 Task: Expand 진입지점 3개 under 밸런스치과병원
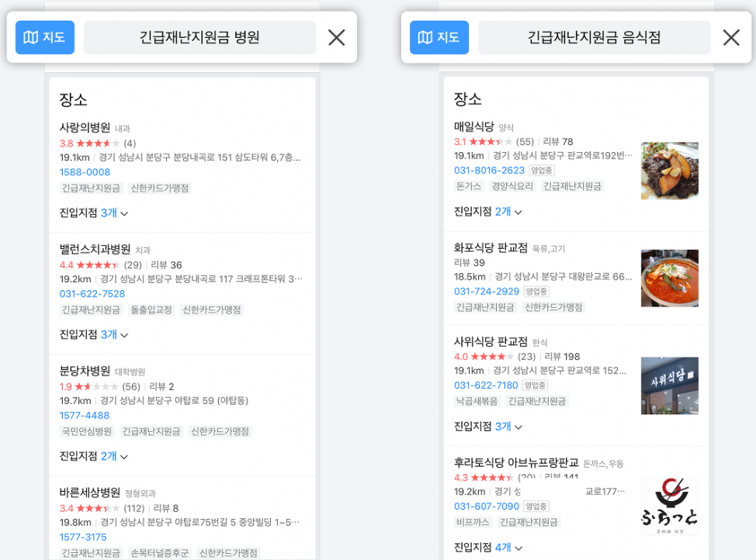coord(94,334)
